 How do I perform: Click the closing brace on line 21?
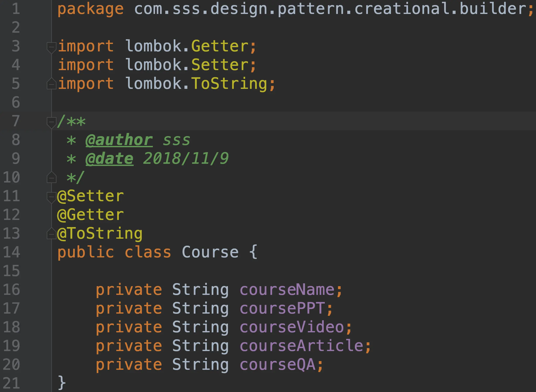(62, 382)
